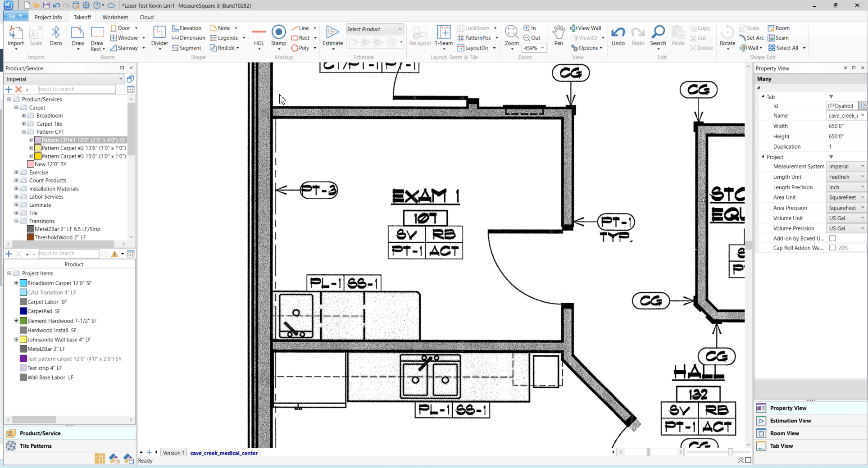Viewport: 868px width, 468px height.
Task: Open the Length Unit FeetInch dropdown
Action: (846, 177)
